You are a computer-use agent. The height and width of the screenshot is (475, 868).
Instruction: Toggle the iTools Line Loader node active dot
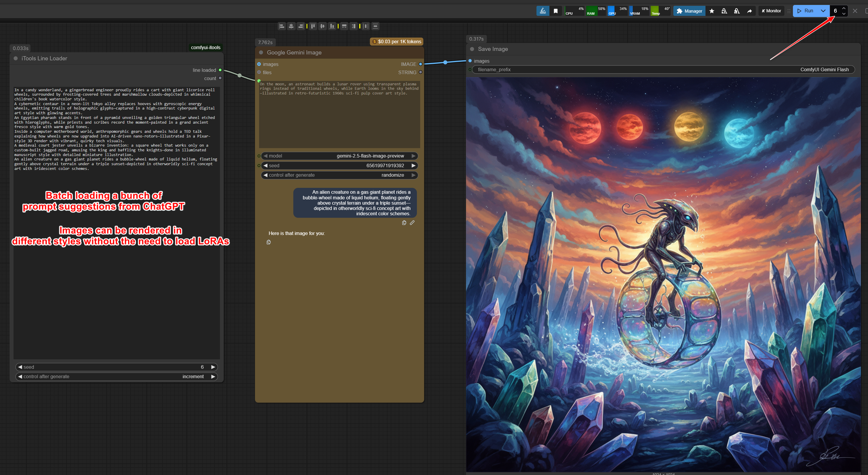pos(16,58)
